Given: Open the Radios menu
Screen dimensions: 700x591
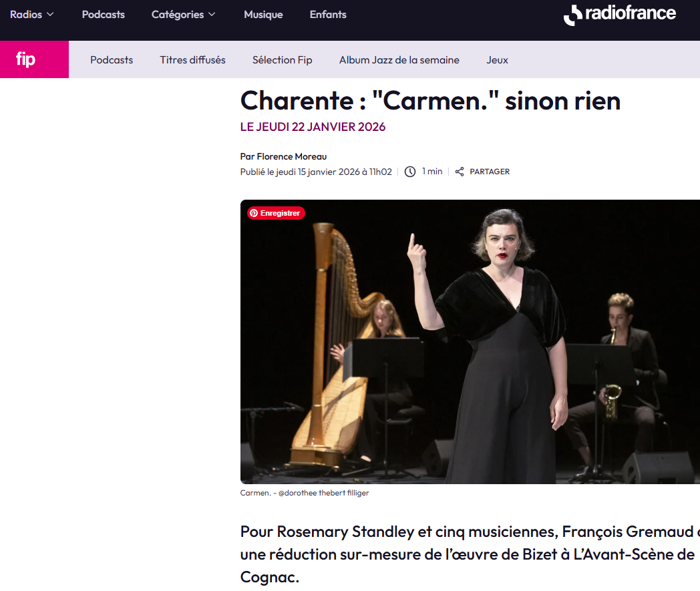Looking at the screenshot, I should 31,15.
